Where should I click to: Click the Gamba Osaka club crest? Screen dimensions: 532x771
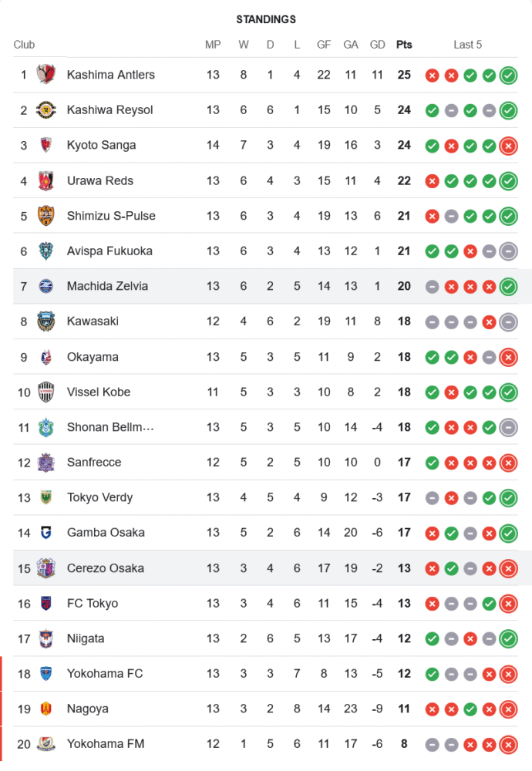(x=46, y=533)
